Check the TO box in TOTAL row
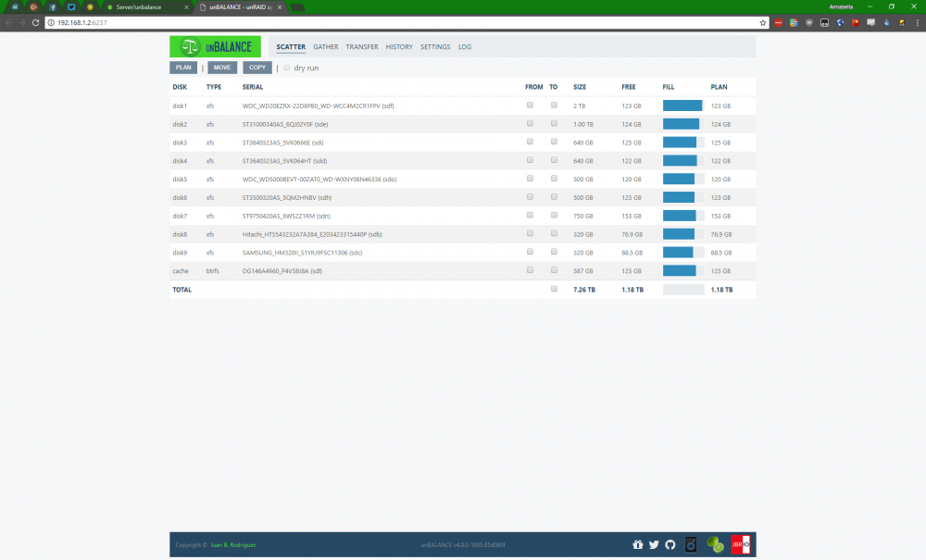This screenshot has height=560, width=926. click(x=554, y=289)
